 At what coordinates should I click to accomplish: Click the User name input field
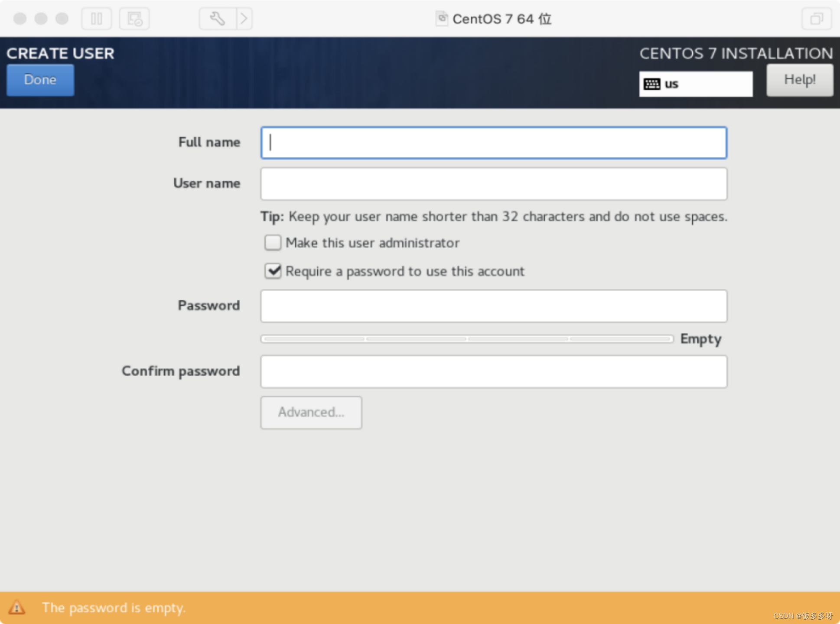click(x=494, y=183)
